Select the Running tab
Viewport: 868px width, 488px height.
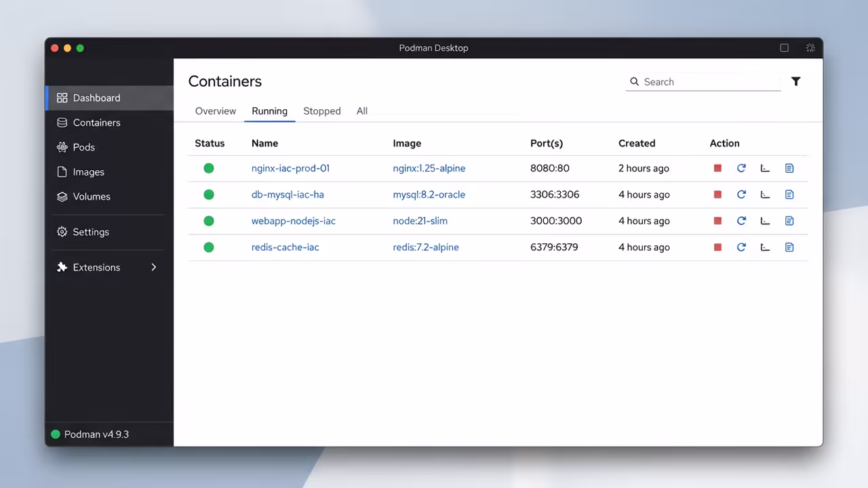269,111
